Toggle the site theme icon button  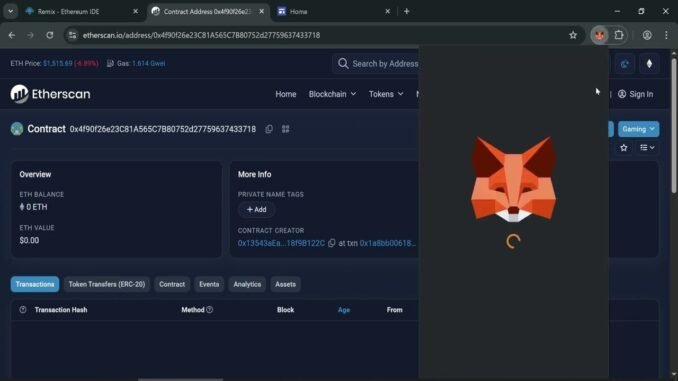(x=625, y=64)
